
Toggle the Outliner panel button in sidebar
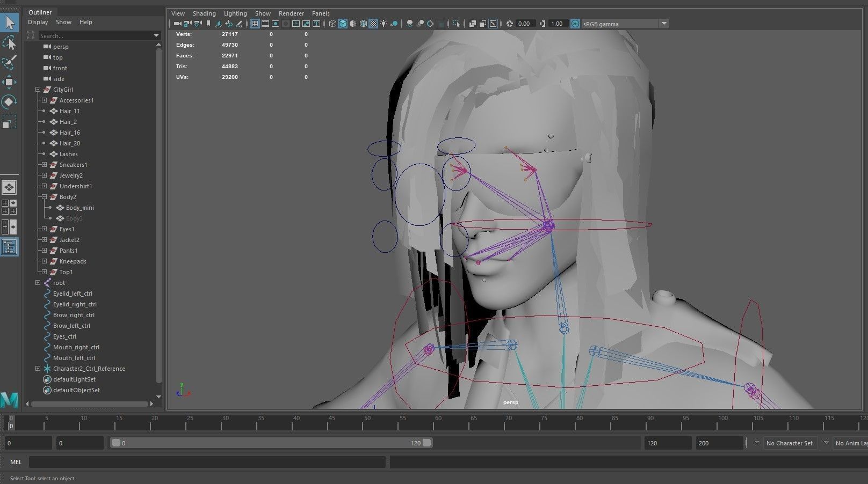[9, 247]
